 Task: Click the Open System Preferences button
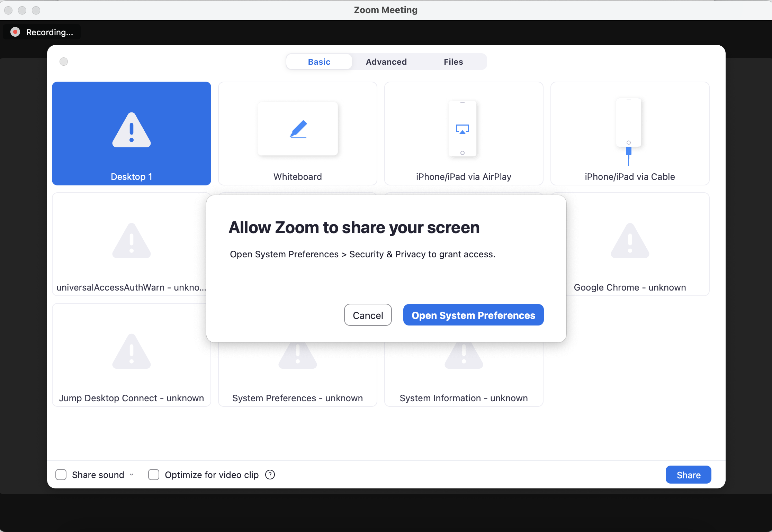tap(473, 315)
